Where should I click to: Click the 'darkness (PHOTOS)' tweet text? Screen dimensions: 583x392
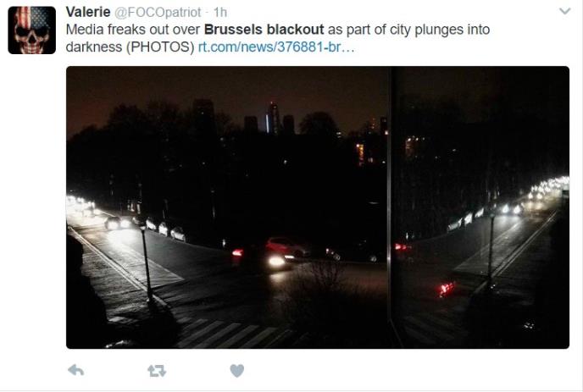coord(130,47)
